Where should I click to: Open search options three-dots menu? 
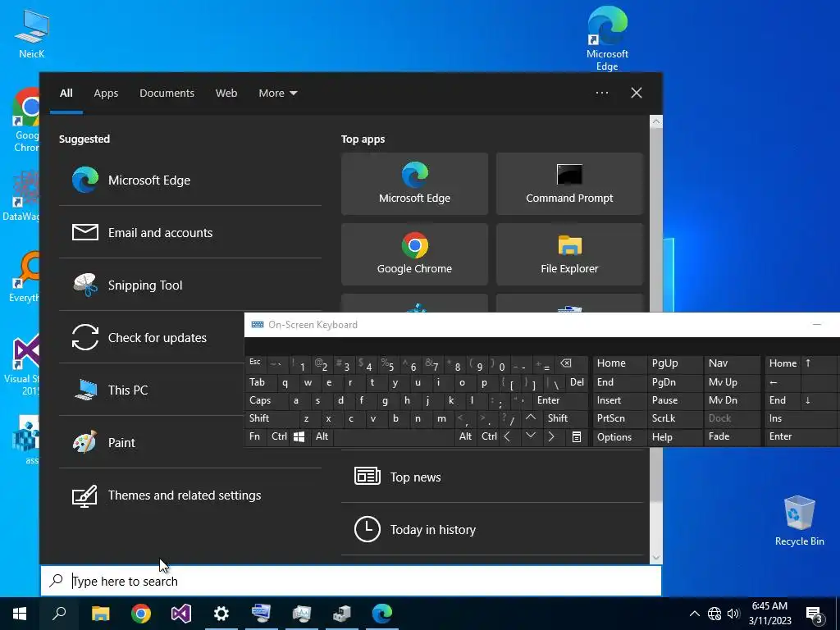(601, 94)
